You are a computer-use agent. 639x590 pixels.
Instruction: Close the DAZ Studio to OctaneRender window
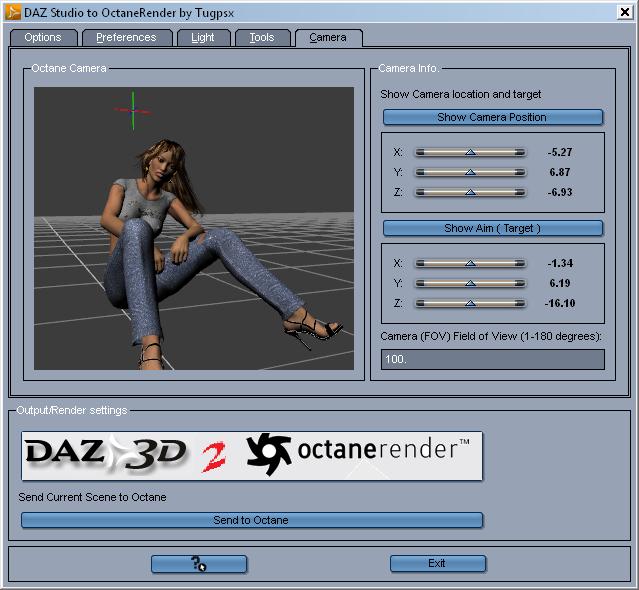coord(625,12)
